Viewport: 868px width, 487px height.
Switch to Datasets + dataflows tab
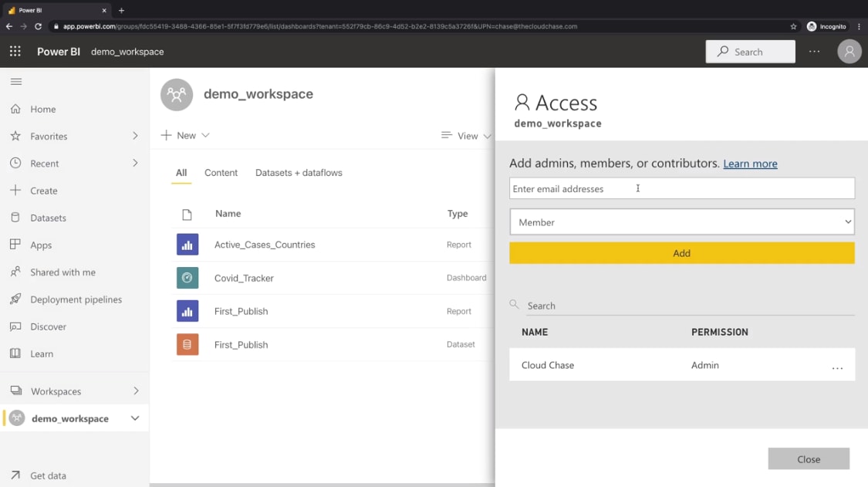tap(299, 172)
